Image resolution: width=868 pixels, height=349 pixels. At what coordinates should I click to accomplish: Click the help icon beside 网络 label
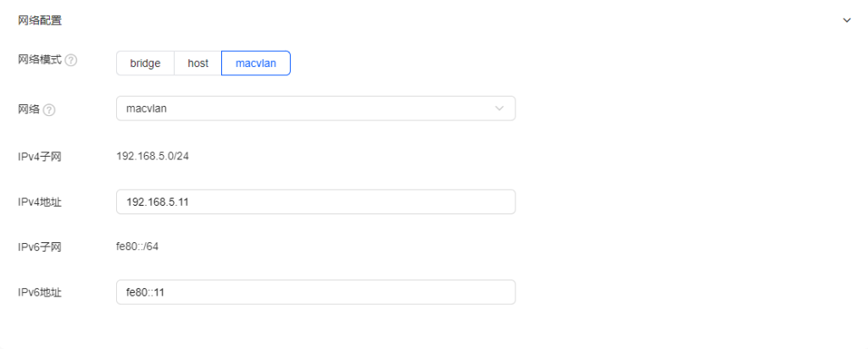click(49, 109)
